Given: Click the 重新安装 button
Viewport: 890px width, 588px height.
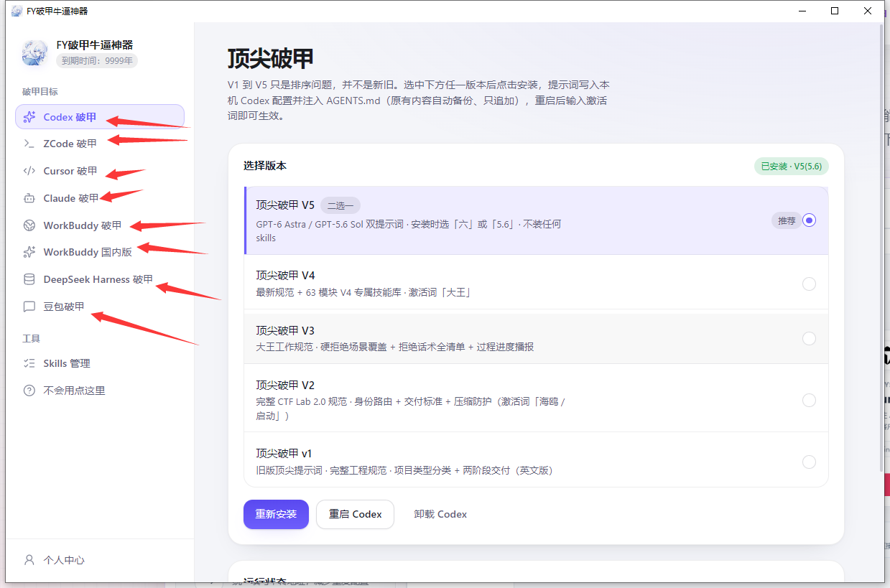Looking at the screenshot, I should click(x=276, y=514).
